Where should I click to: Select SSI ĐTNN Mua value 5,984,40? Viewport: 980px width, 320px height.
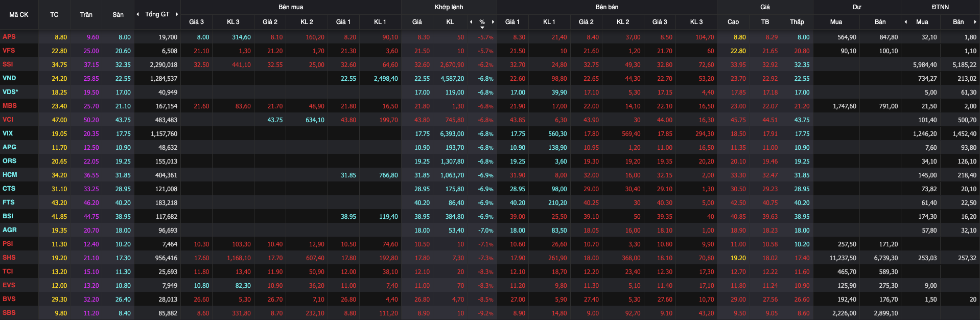[x=925, y=65]
